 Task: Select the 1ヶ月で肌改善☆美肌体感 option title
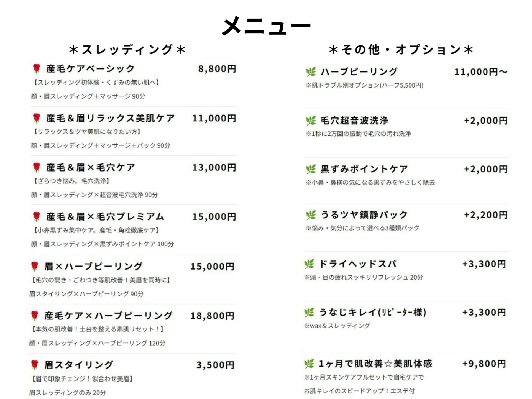[375, 364]
